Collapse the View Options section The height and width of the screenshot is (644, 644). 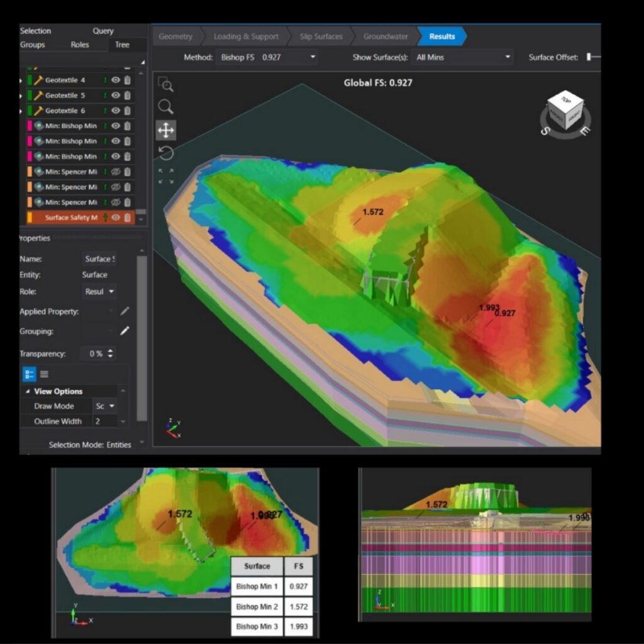point(28,391)
